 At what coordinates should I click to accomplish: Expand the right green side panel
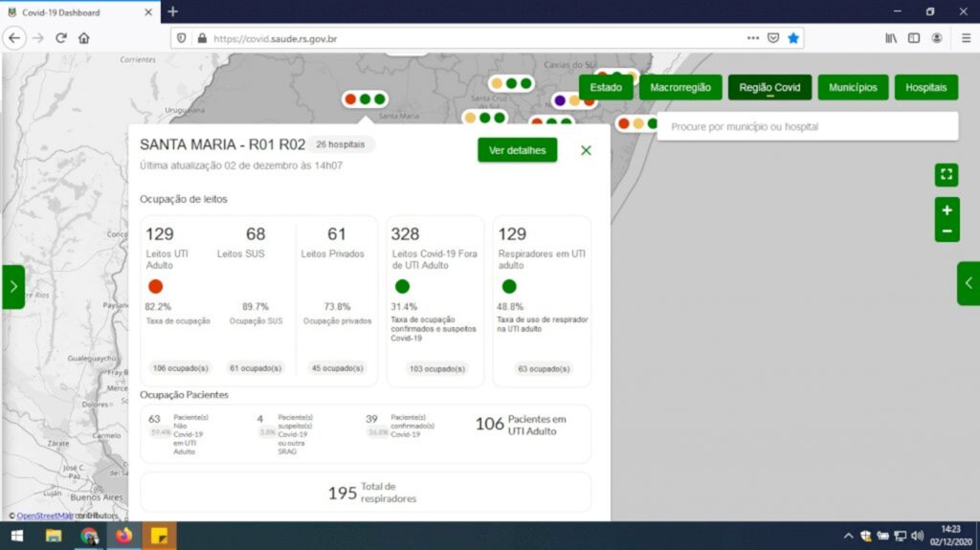(x=968, y=283)
